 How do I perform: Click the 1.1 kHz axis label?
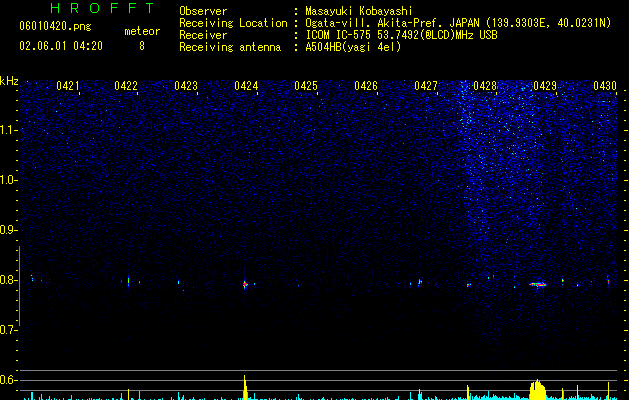click(x=9, y=130)
